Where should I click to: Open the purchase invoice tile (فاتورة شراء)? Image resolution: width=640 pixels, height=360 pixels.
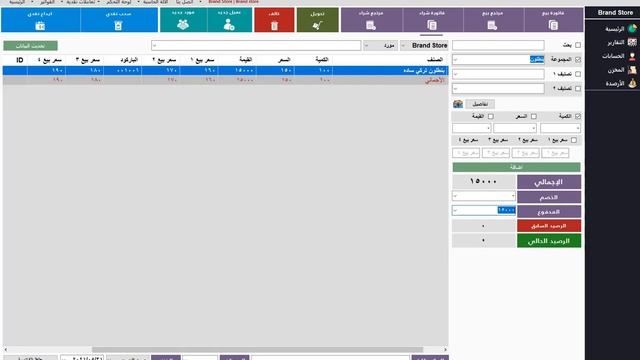(x=433, y=20)
